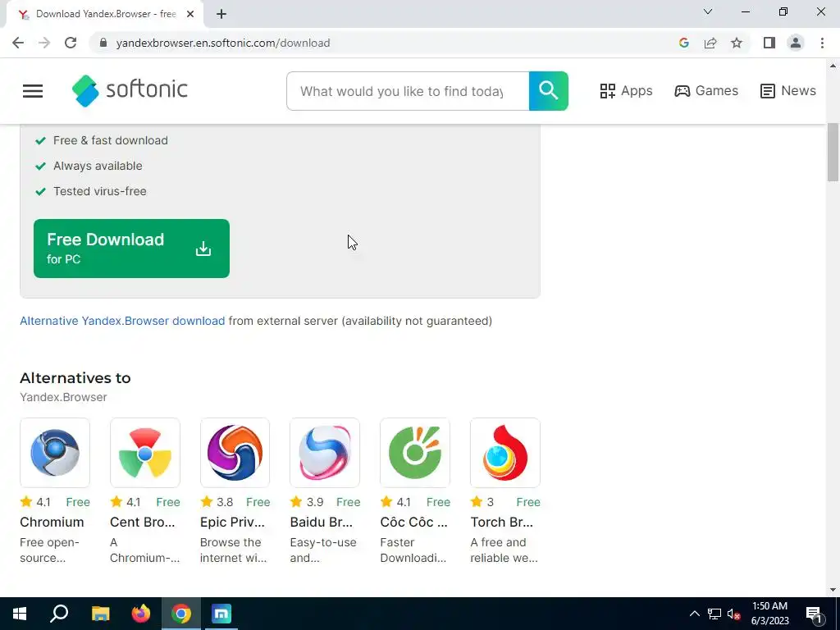Click the Epic Priv... title link
Viewport: 840px width, 630px height.
pyautogui.click(x=232, y=523)
